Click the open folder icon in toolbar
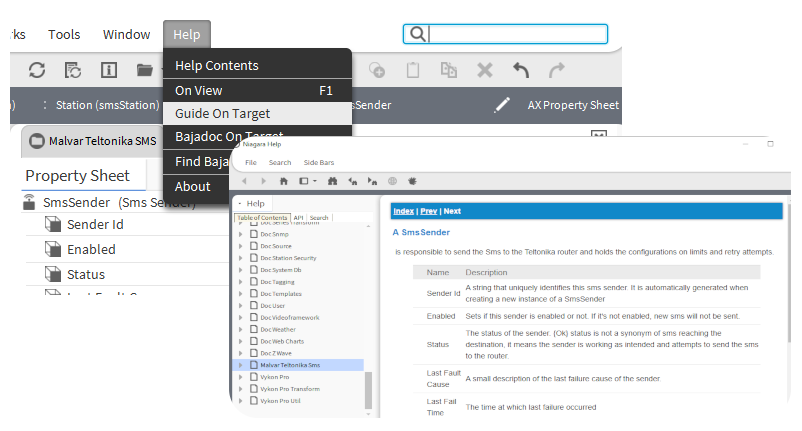802x431 pixels. coord(145,70)
